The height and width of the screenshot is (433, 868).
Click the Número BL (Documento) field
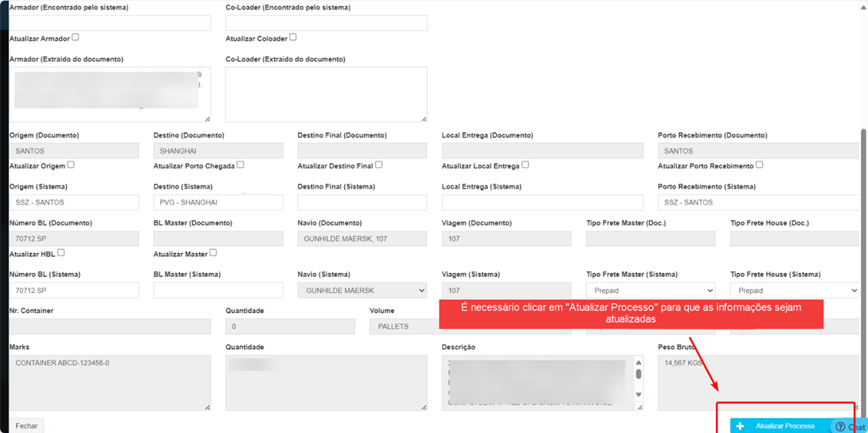[74, 239]
